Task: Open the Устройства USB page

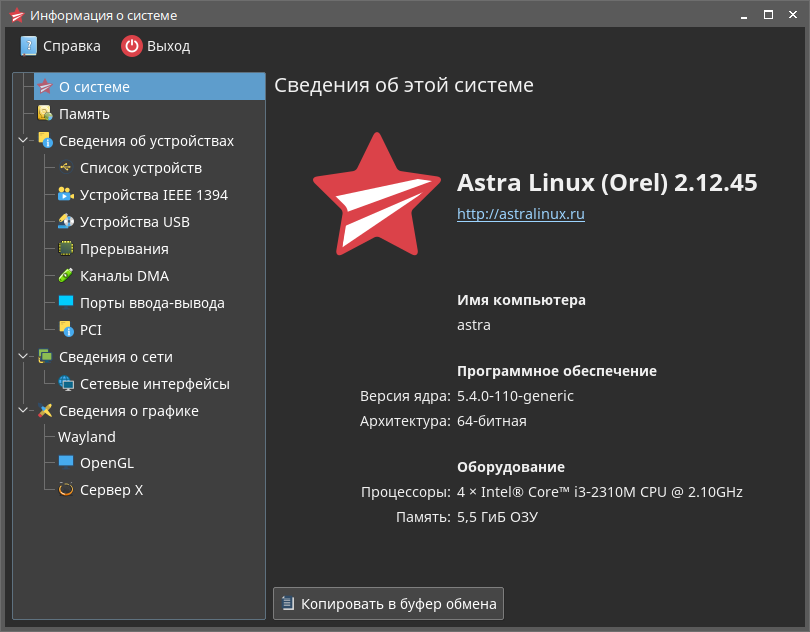Action: click(x=134, y=222)
